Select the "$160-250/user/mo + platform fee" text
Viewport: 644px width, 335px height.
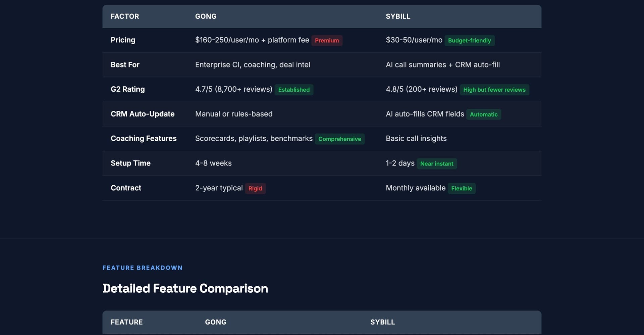[x=252, y=40]
